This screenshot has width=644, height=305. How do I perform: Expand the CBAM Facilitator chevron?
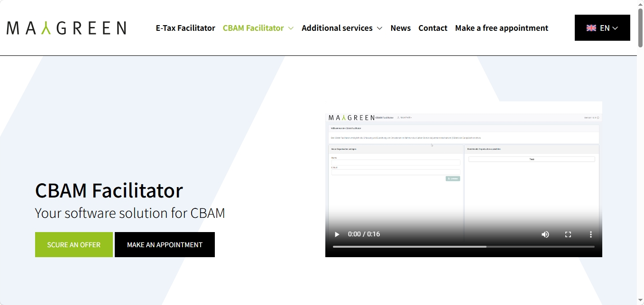point(291,28)
